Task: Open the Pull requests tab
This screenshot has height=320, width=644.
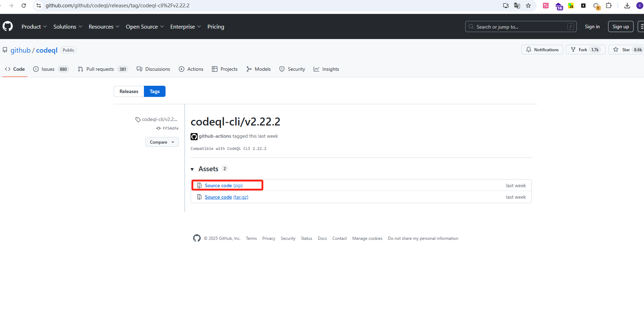Action: 103,69
